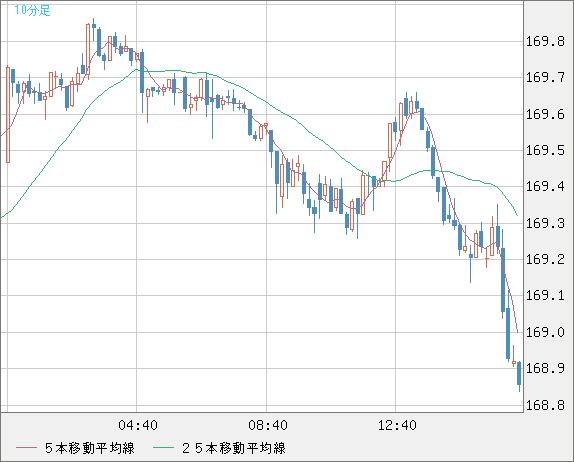Click the 08:40 time axis label
574x462 pixels.
[268, 425]
